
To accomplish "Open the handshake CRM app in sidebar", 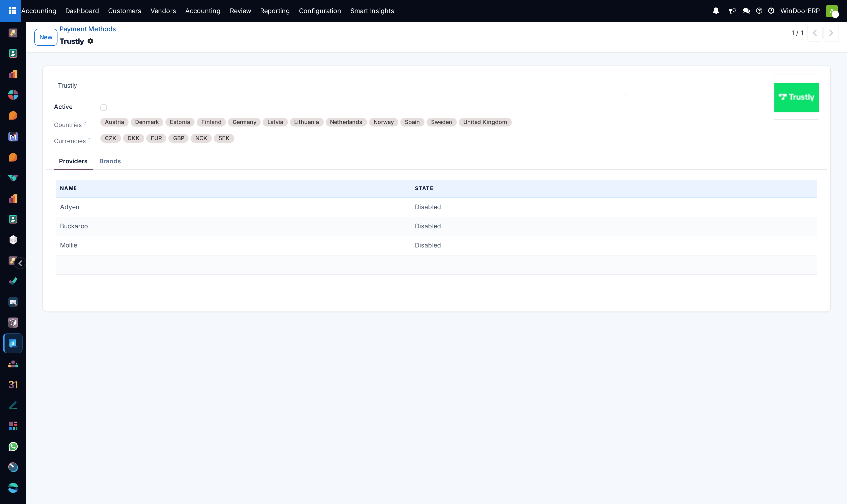I will click(13, 178).
